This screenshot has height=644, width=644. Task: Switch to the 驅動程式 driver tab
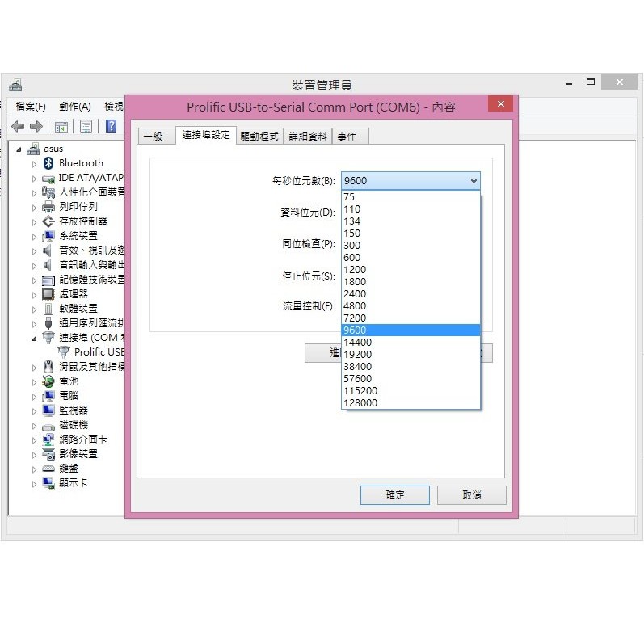(259, 137)
